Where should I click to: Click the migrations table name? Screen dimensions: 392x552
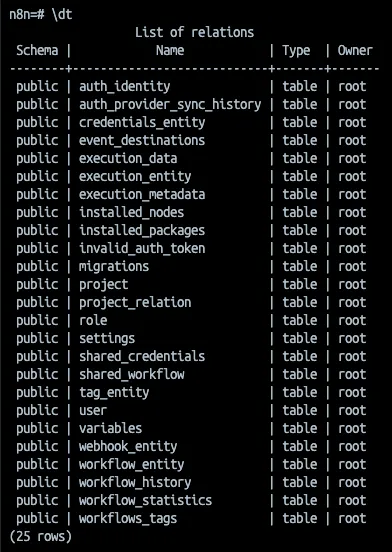click(x=114, y=266)
